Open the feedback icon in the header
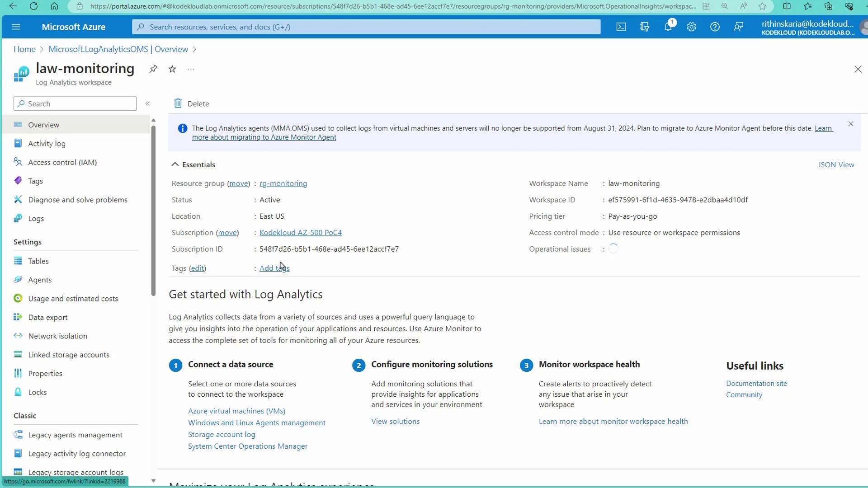This screenshot has width=868, height=488. 738,27
